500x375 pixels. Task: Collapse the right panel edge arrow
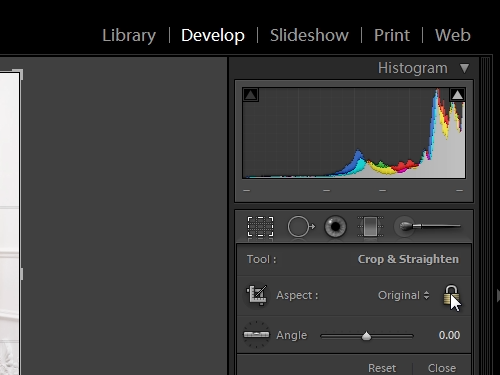click(x=498, y=296)
